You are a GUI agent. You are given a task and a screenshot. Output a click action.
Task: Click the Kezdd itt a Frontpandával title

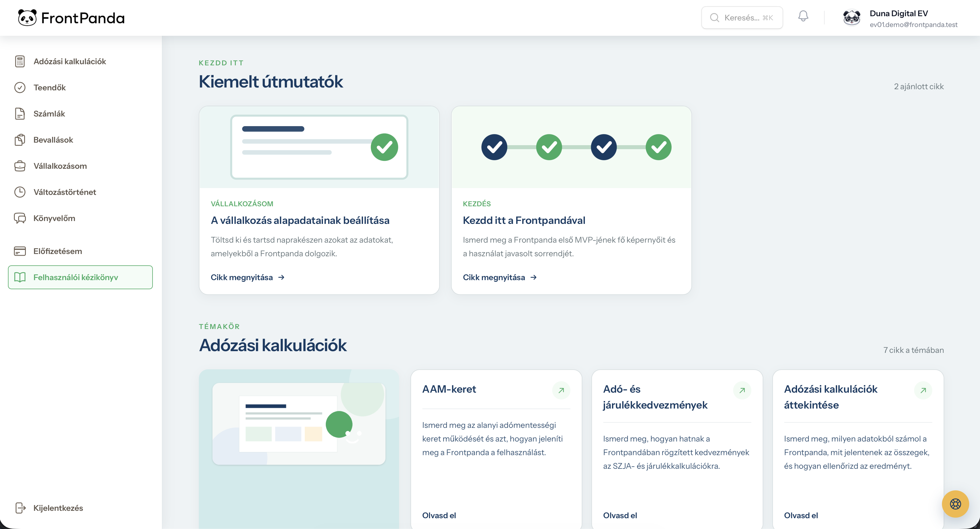pos(524,220)
